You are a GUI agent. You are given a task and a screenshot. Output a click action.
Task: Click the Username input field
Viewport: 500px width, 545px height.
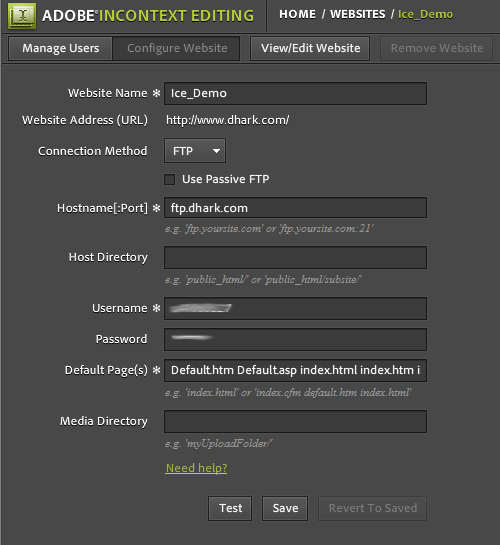295,308
